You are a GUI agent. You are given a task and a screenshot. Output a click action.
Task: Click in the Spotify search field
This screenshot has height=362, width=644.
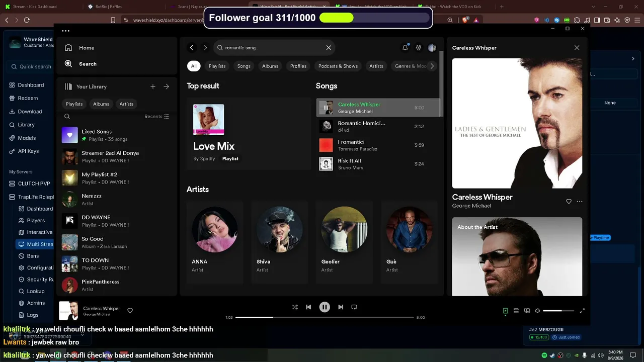click(274, 48)
